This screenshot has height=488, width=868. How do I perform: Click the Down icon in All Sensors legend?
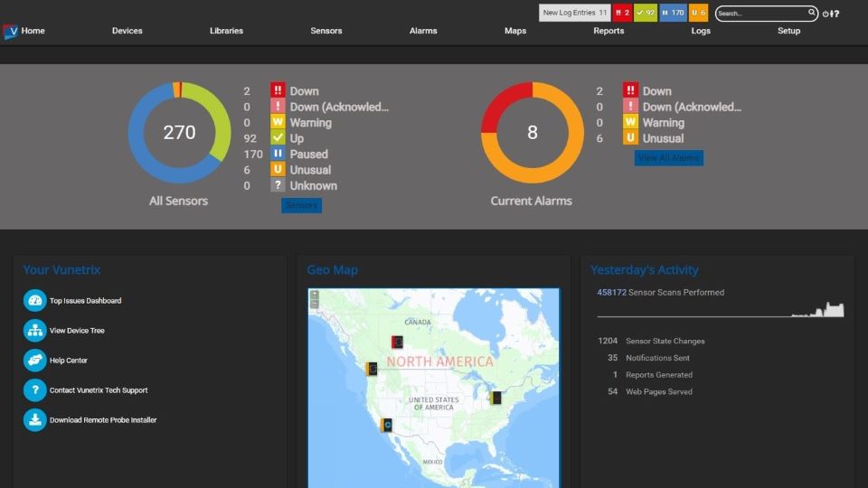coord(278,90)
